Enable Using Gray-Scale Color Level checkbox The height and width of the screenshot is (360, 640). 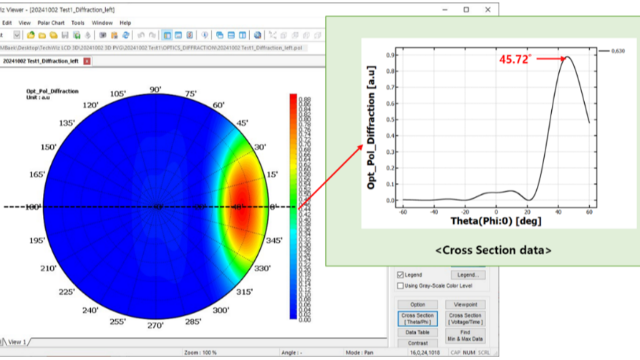point(400,286)
